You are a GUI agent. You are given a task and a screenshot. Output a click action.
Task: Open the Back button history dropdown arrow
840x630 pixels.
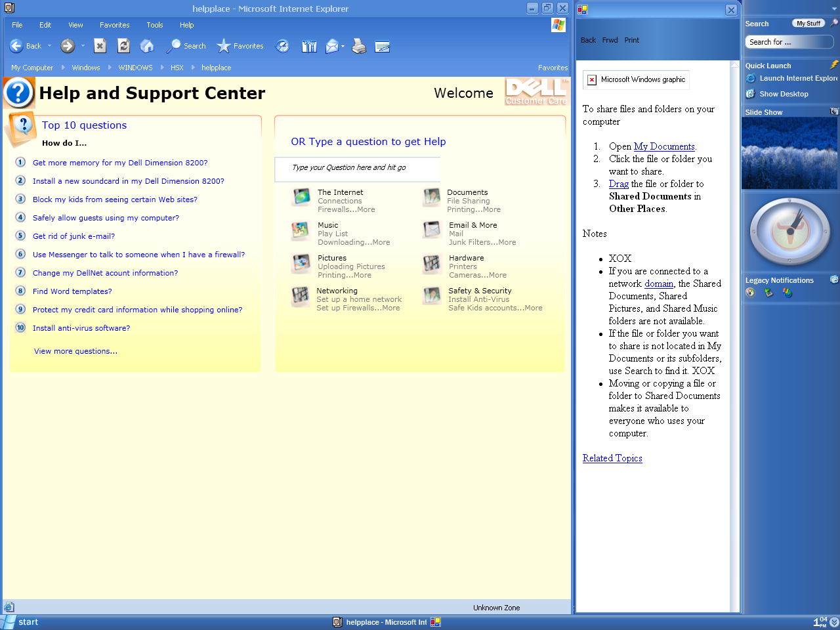pyautogui.click(x=49, y=46)
